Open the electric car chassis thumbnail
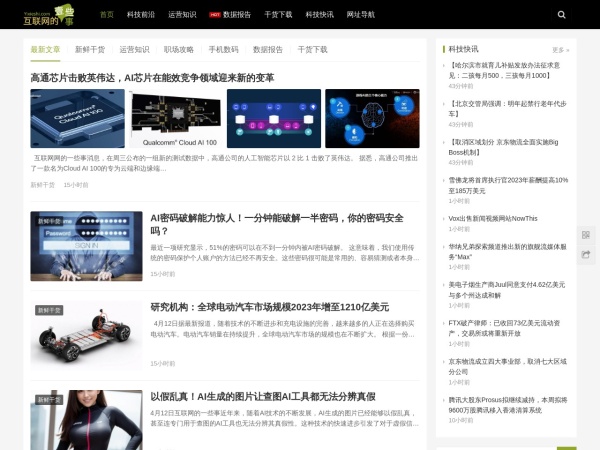Screen dimensions: 600x450 pos(86,336)
